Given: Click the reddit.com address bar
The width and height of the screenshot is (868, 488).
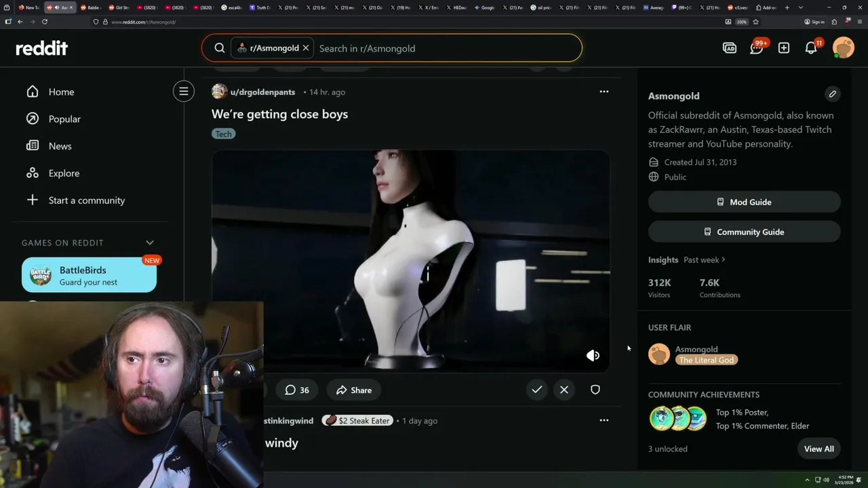Looking at the screenshot, I should [407, 22].
